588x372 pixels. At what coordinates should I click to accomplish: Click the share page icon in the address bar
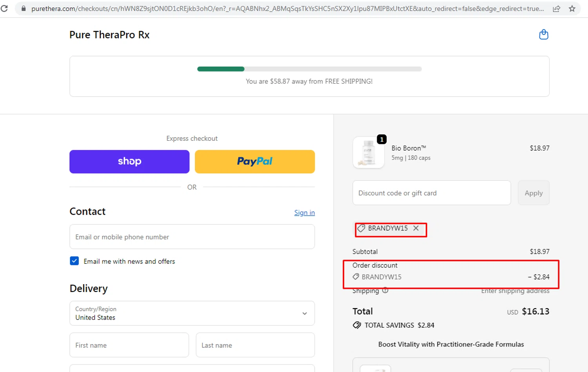[x=556, y=9]
